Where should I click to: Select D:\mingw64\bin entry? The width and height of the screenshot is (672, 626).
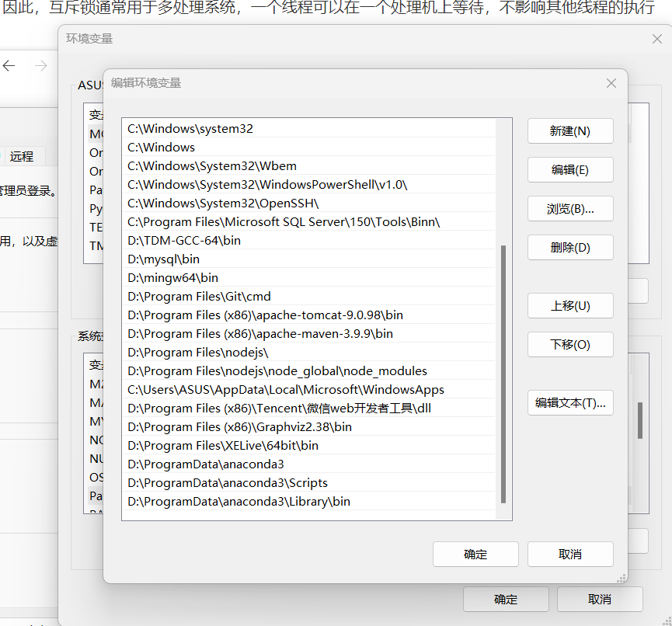311,277
